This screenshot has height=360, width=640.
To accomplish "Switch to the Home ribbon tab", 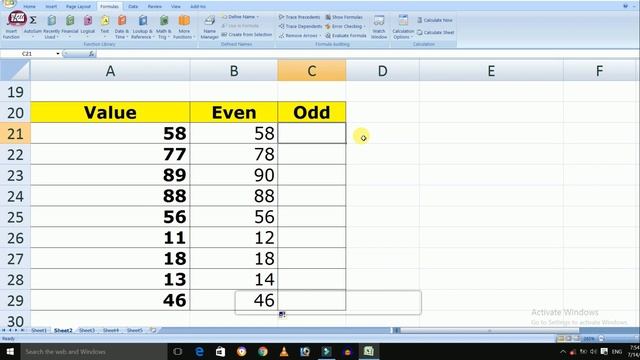I will click(29, 7).
